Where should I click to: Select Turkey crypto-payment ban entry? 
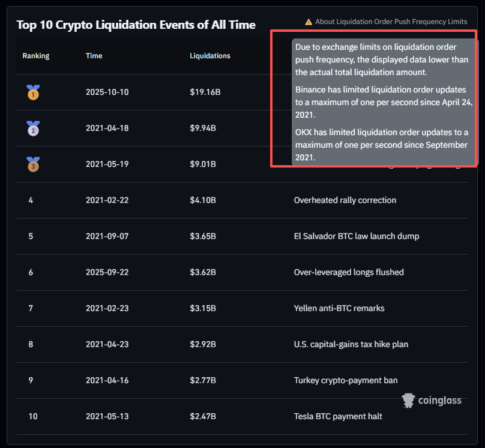(346, 380)
